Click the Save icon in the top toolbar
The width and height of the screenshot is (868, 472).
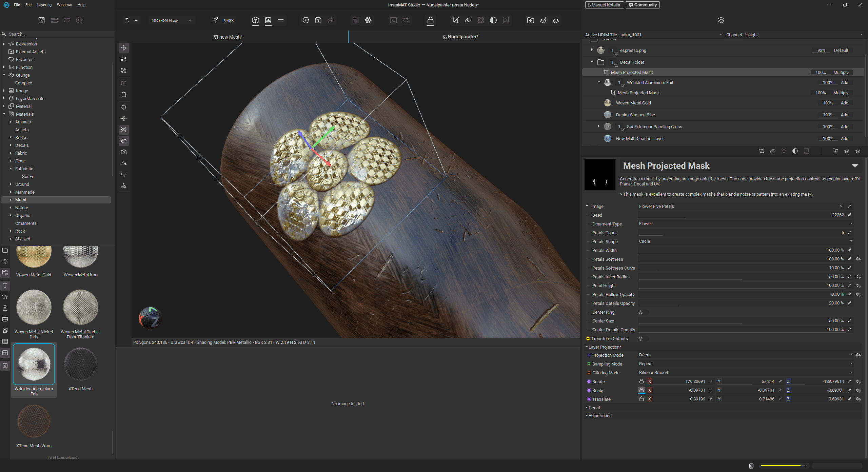click(x=318, y=20)
